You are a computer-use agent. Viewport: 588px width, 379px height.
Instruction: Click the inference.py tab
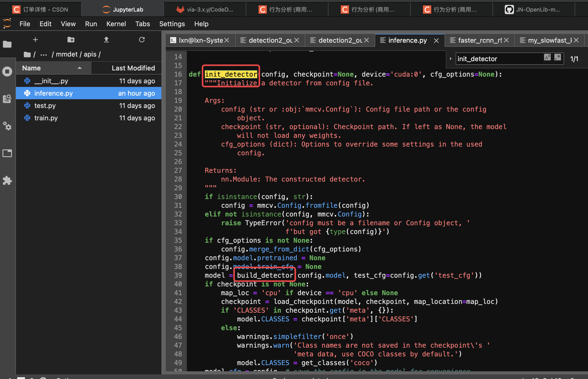click(x=407, y=40)
